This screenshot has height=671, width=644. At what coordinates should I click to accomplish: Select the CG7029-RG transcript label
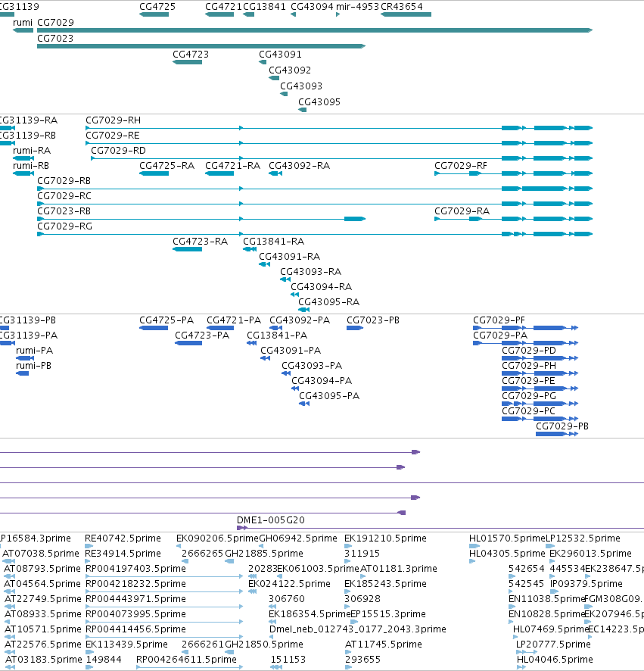click(x=65, y=226)
